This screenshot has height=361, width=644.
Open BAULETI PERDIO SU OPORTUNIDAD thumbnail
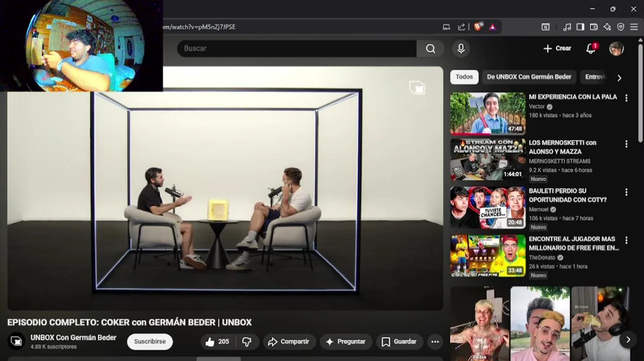click(x=488, y=208)
